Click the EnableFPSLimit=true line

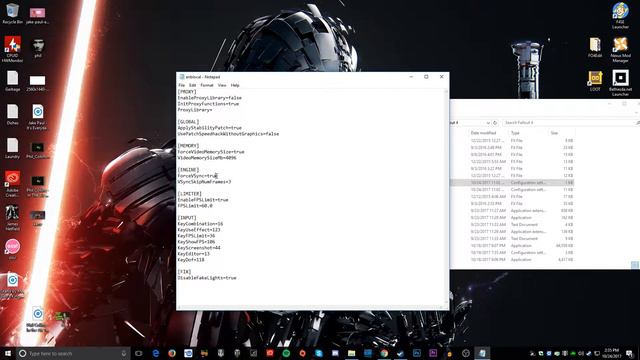click(203, 200)
